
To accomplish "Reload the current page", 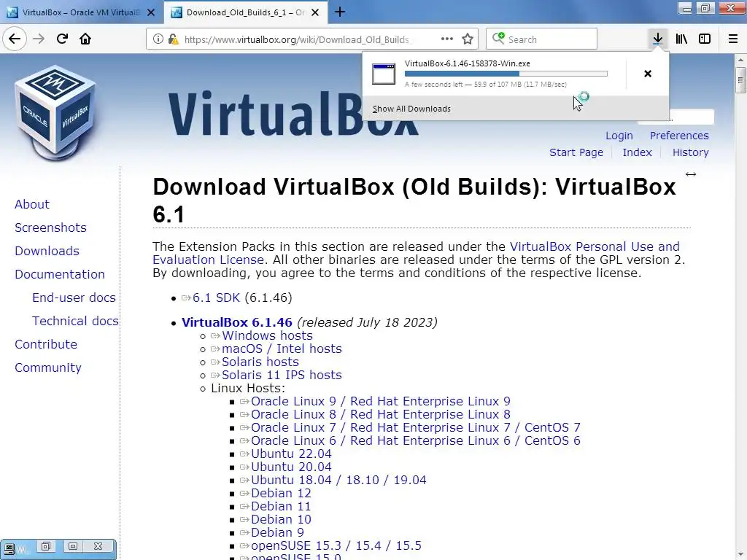I will (63, 39).
